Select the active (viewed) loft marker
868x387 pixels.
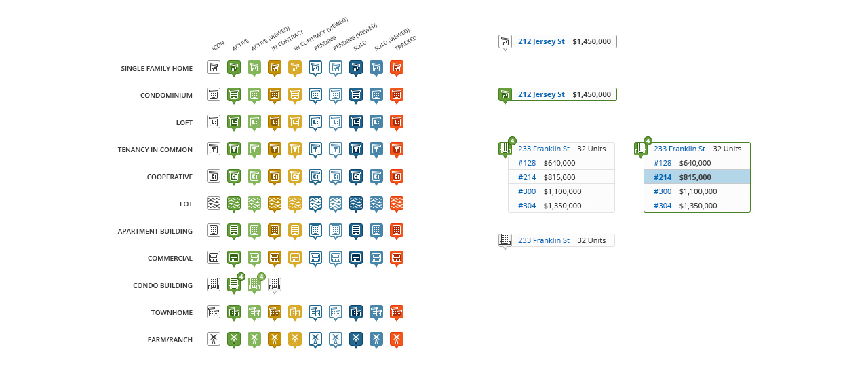254,122
